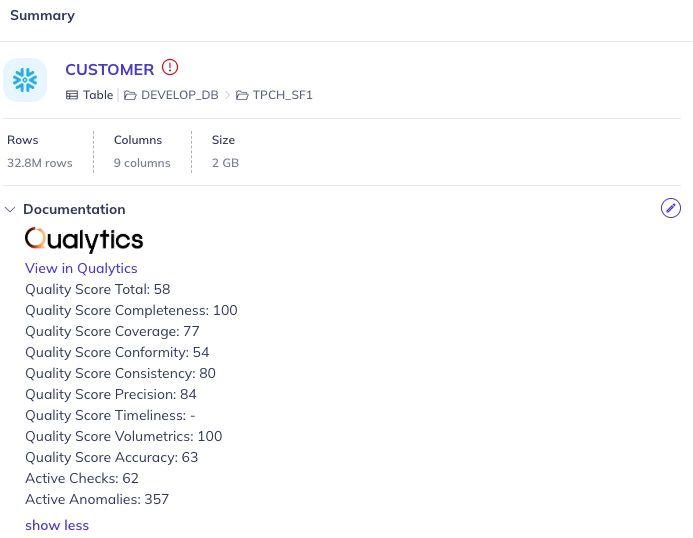This screenshot has width=693, height=538.
Task: Click Active Anomalies: 357
Action: (x=97, y=499)
